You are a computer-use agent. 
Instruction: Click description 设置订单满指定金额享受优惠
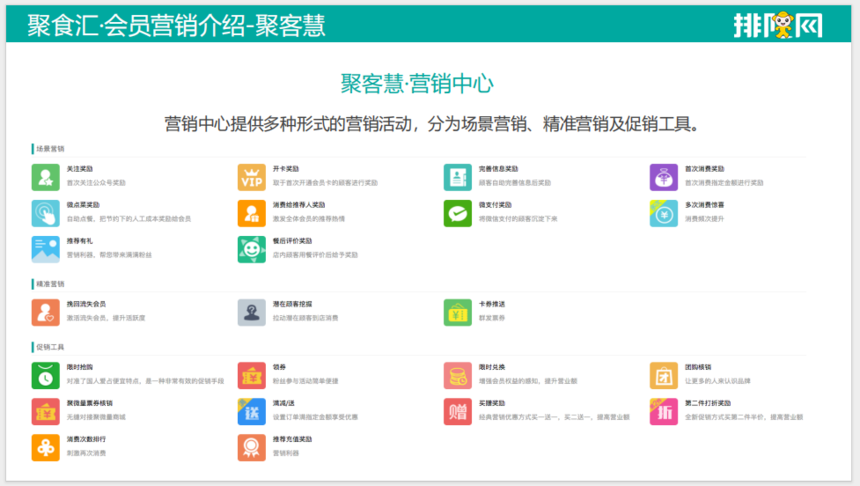click(315, 417)
